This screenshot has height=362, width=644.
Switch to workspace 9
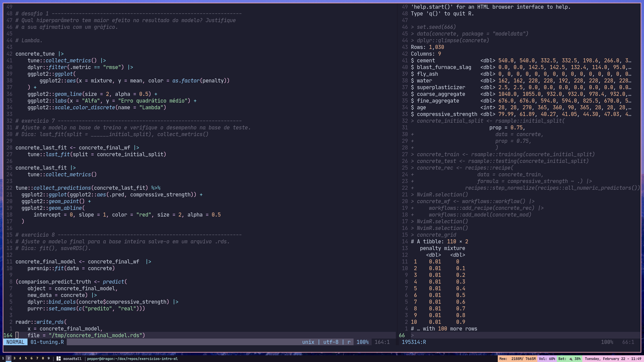coord(49,358)
